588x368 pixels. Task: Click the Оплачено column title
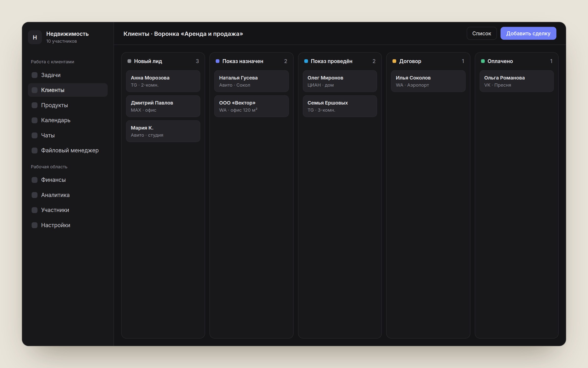pyautogui.click(x=500, y=61)
